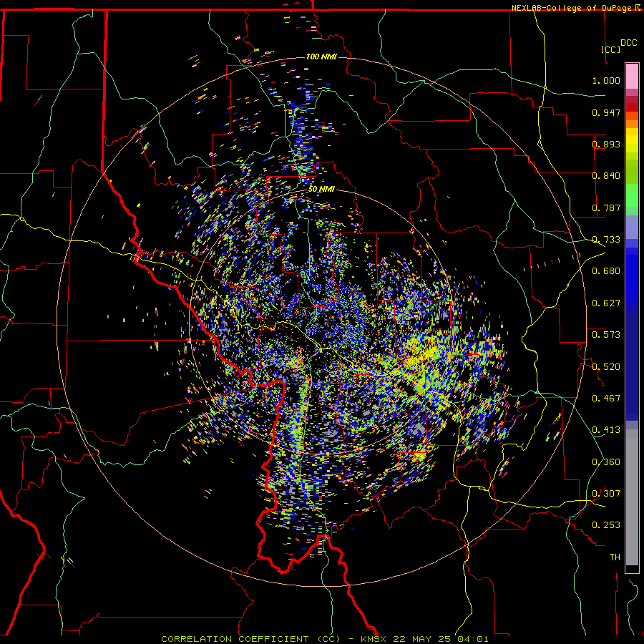Click the [CC] label above color scale
644x644 pixels.
(x=611, y=49)
